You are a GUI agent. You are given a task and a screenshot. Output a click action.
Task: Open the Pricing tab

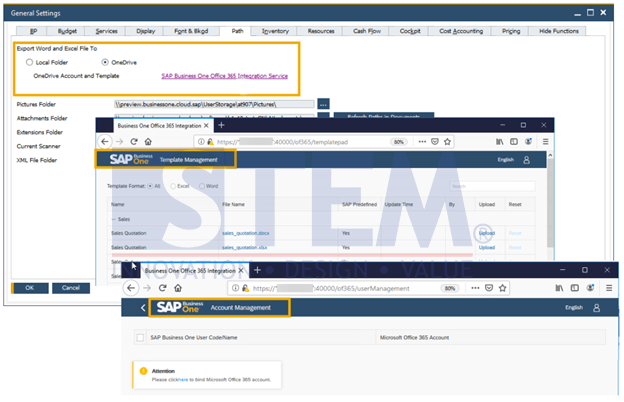pos(511,31)
